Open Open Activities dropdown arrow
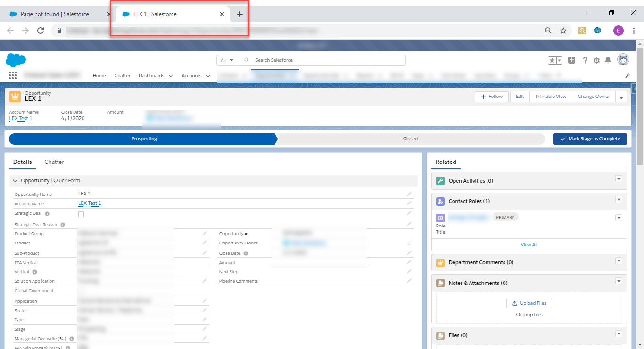The width and height of the screenshot is (644, 349). point(619,179)
